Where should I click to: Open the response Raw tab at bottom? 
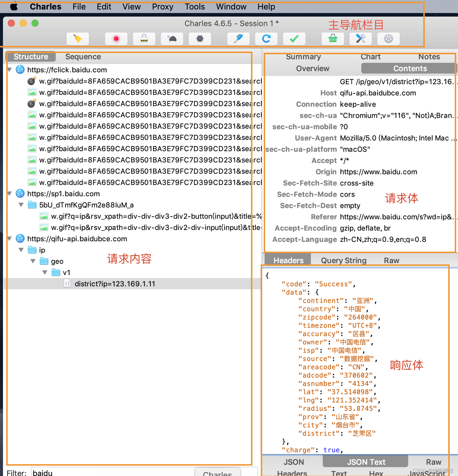pos(434,462)
